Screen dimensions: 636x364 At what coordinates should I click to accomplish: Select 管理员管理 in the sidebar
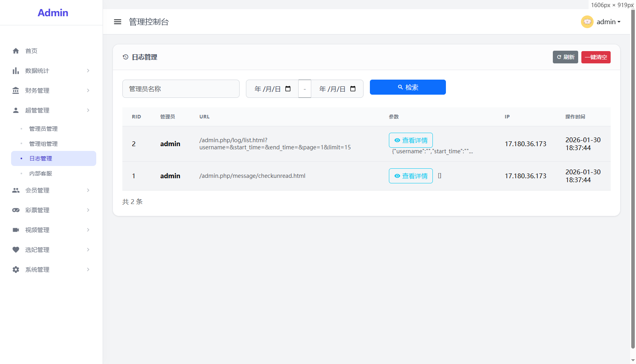pos(43,129)
